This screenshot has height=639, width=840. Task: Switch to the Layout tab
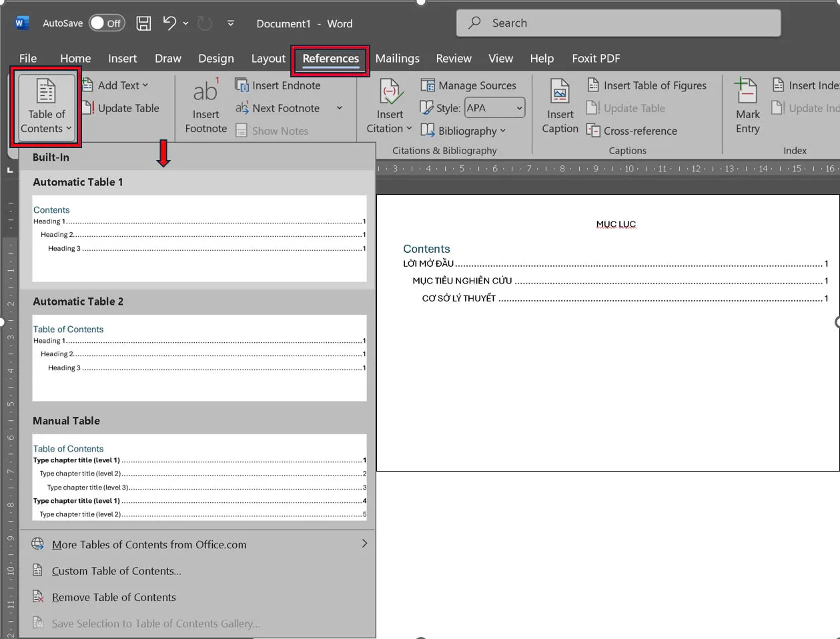click(x=268, y=59)
